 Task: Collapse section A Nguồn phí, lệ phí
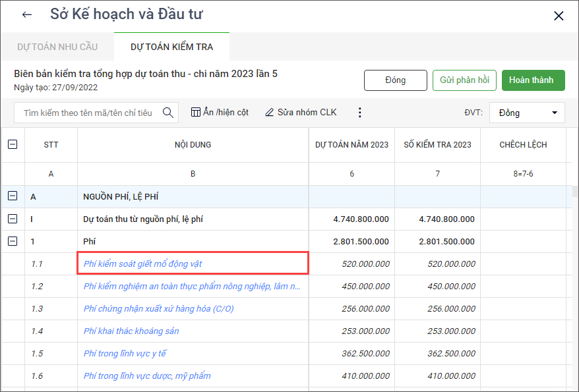click(x=13, y=196)
